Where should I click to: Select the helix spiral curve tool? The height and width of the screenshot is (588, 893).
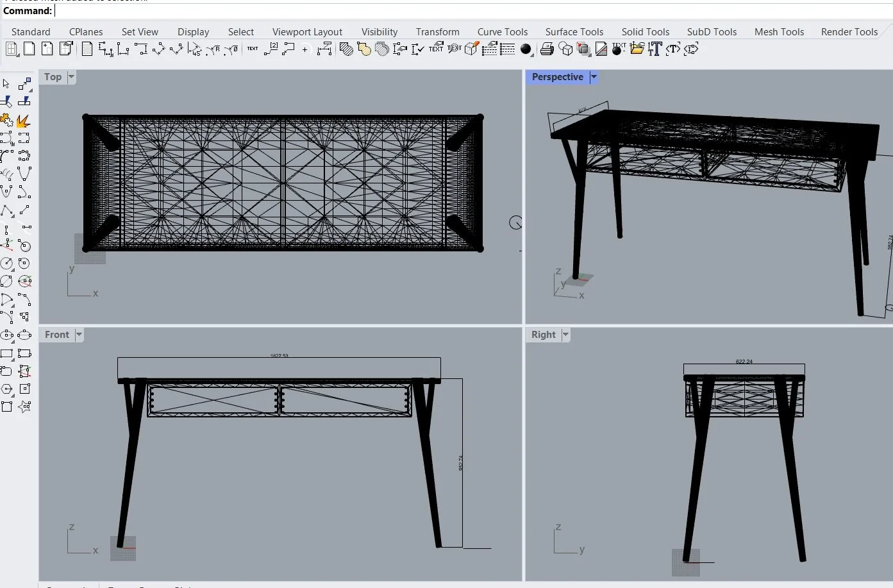(6, 174)
